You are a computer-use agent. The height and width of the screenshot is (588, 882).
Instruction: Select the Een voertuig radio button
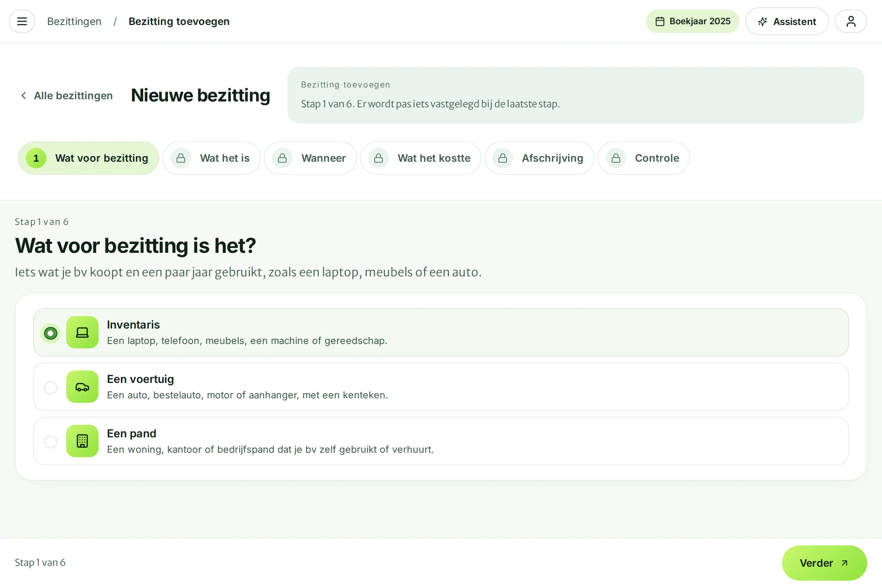pos(51,387)
